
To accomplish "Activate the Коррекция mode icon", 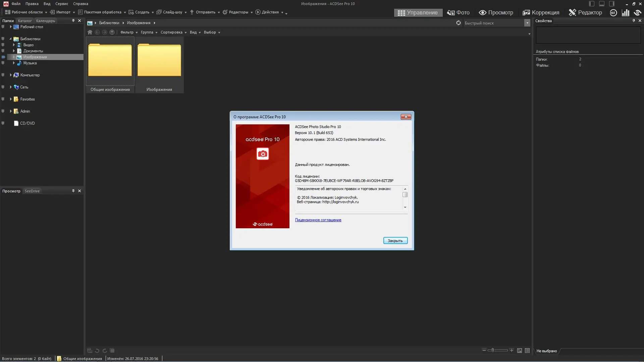I will click(541, 12).
